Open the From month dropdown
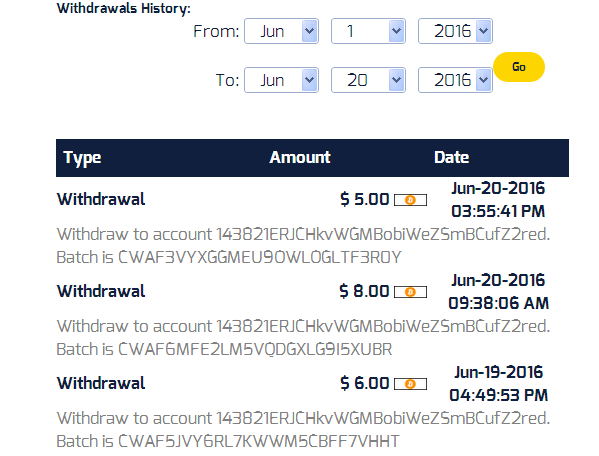The image size is (599, 456). [x=282, y=31]
